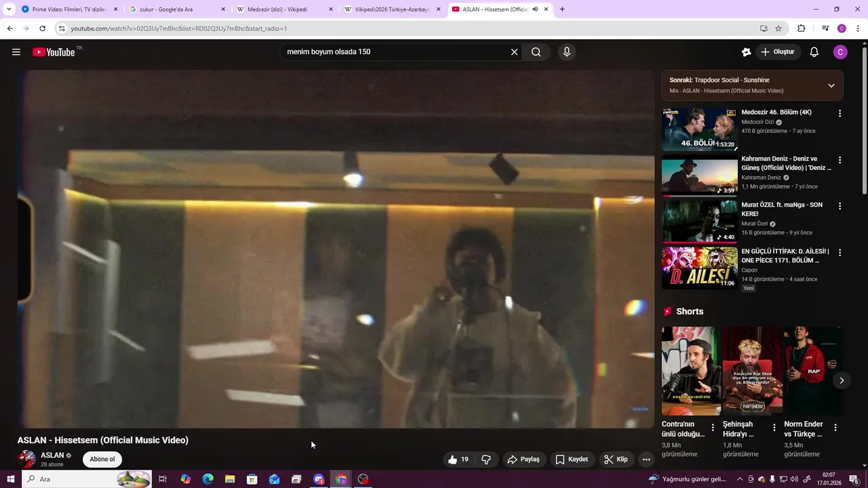The height and width of the screenshot is (488, 868).
Task: Expand the Sonraki mix playlist panel
Action: (x=831, y=85)
